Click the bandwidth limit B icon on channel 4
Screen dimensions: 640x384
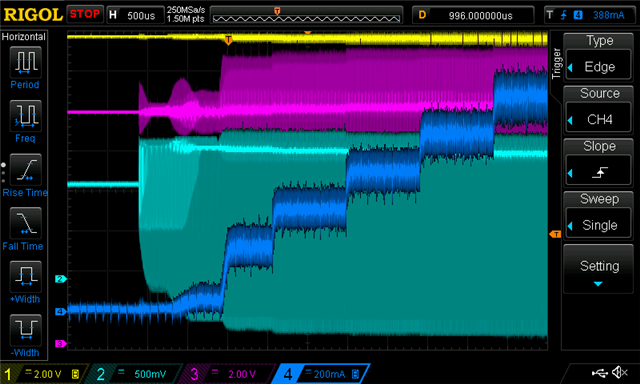[356, 374]
